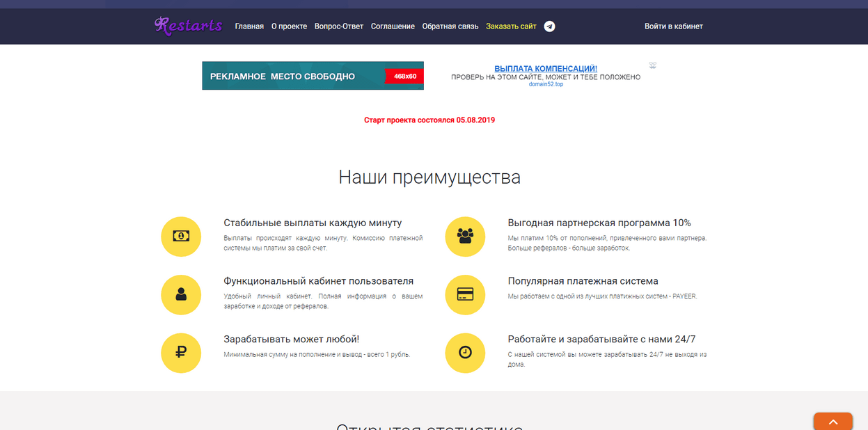
Task: Open the Соглашение page
Action: pos(393,26)
